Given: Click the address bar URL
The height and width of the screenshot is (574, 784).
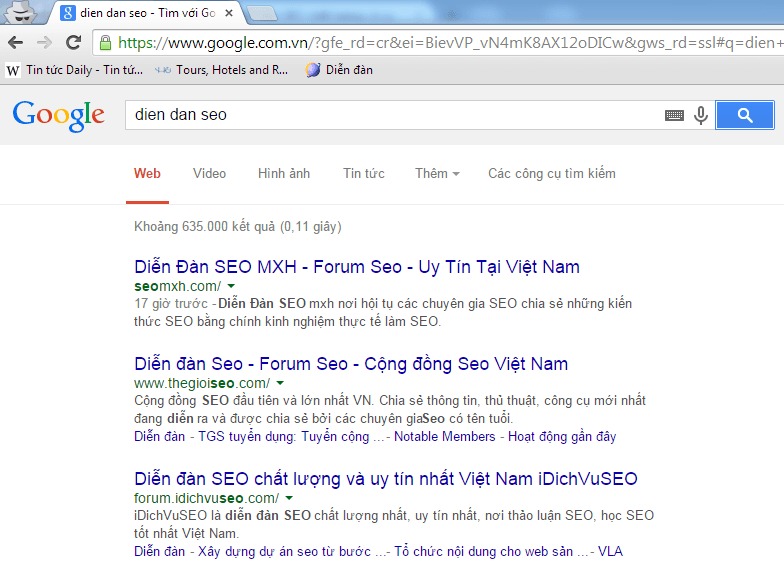Looking at the screenshot, I should (x=450, y=43).
